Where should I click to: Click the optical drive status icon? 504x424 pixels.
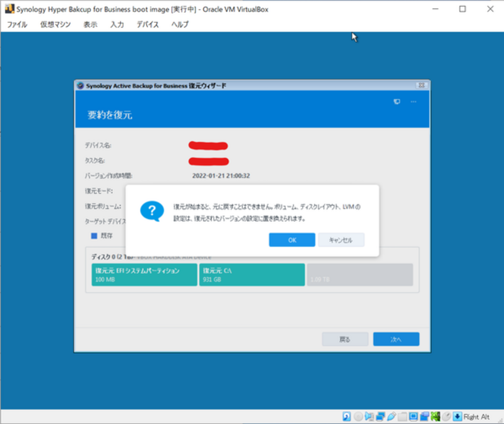[x=358, y=417]
